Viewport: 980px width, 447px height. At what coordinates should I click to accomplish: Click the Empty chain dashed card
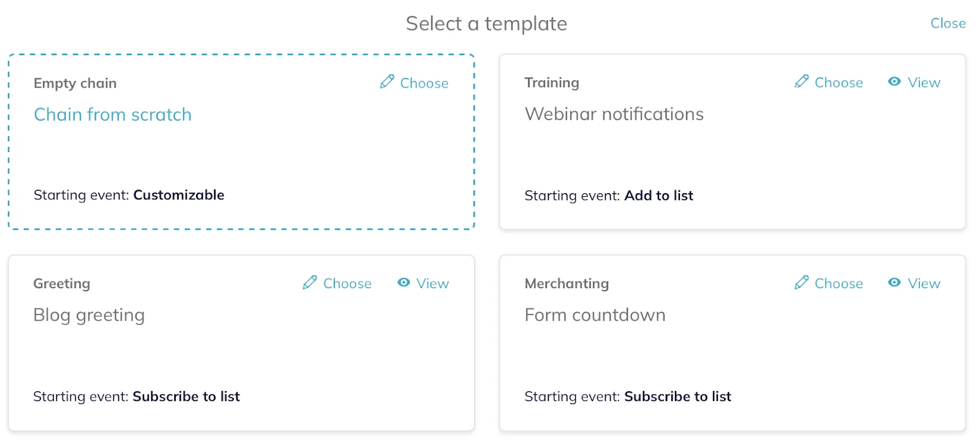(241, 142)
